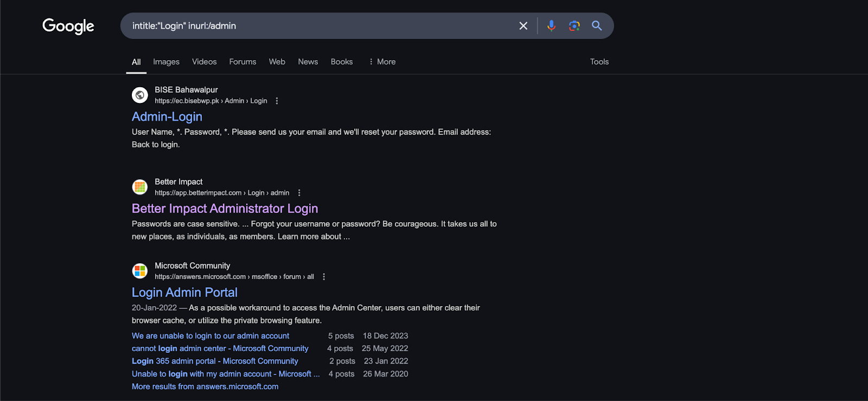Viewport: 868px width, 401px height.
Task: Switch to the Videos tab
Action: 205,62
